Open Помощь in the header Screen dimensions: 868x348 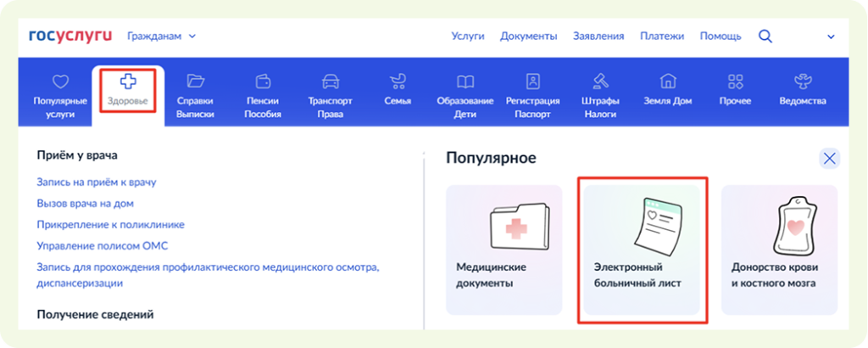pos(721,36)
